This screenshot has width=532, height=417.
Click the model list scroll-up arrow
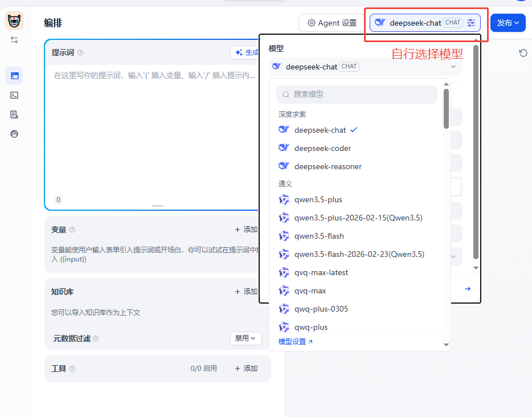coord(446,84)
